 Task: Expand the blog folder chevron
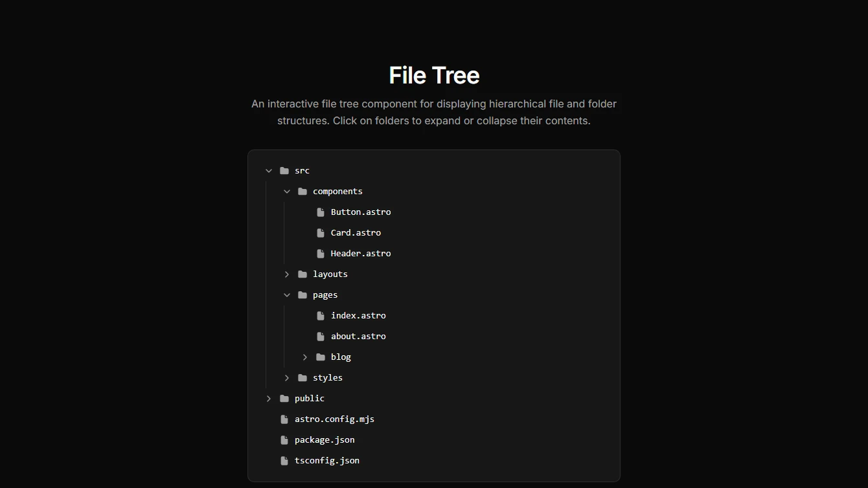click(x=305, y=357)
